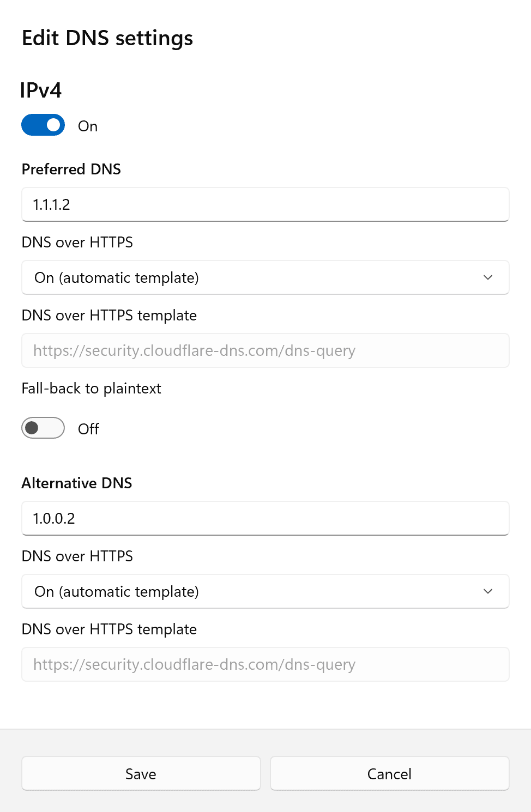Enable the Fall-back to plaintext toggle
531x812 pixels.
pyautogui.click(x=43, y=428)
